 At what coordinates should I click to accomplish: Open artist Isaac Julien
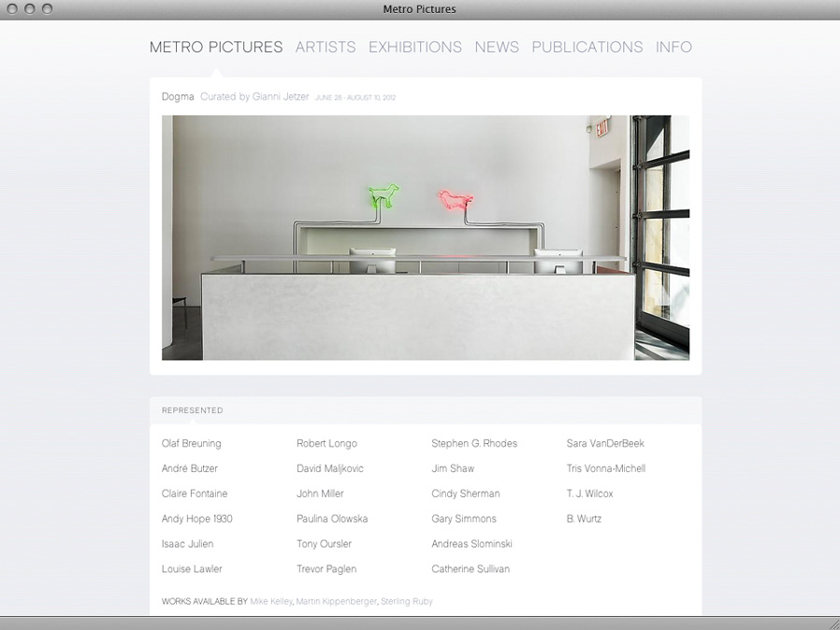coord(187,544)
